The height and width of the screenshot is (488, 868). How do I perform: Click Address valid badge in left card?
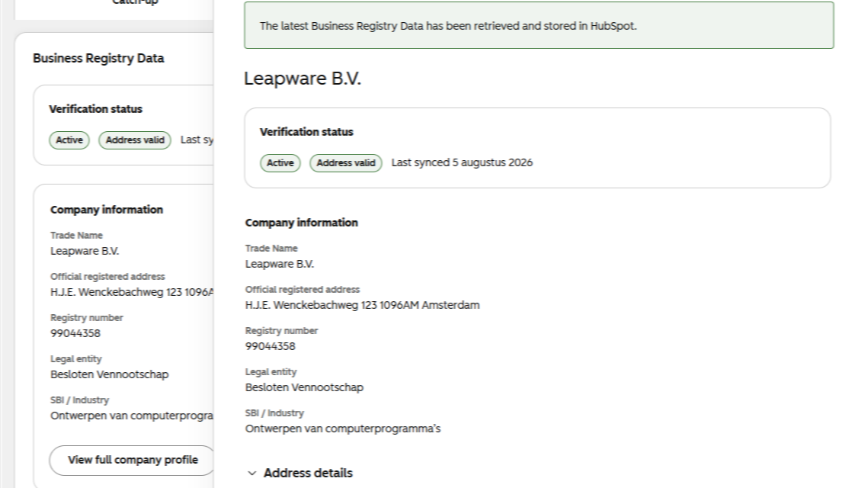pos(135,140)
